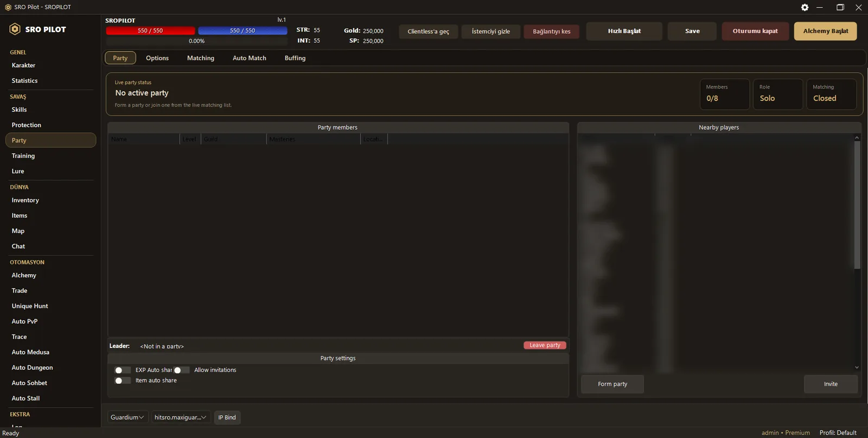Enable the Allow invitations switch

182,370
